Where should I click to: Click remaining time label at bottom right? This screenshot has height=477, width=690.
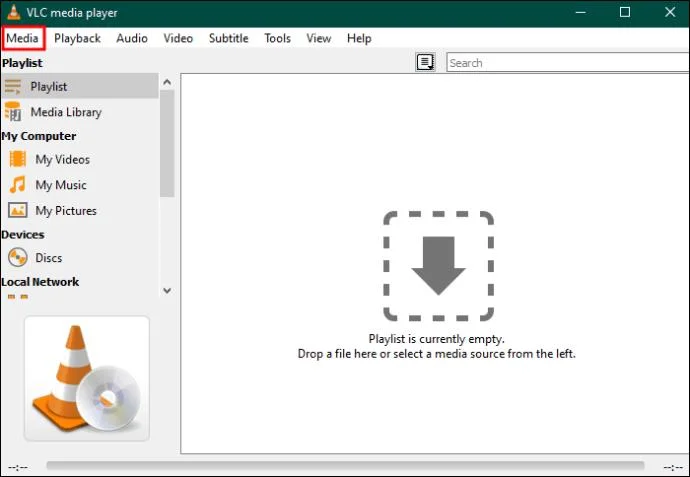point(673,466)
